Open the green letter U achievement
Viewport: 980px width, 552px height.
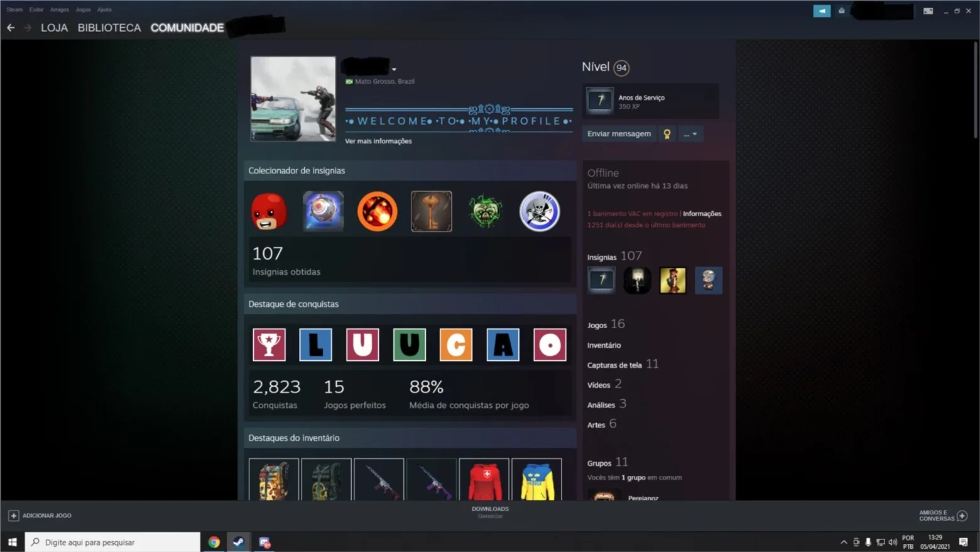[x=410, y=345]
